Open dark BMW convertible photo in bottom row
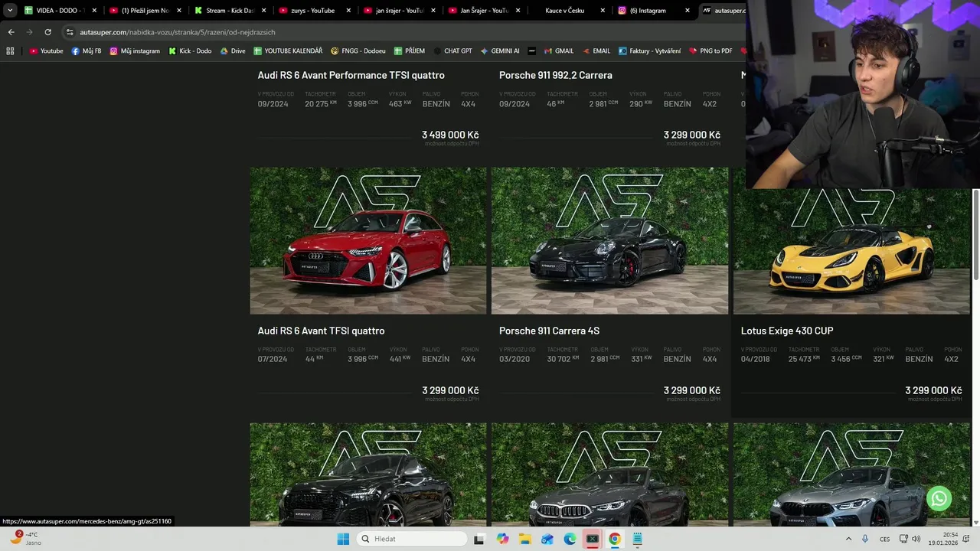 [x=609, y=474]
